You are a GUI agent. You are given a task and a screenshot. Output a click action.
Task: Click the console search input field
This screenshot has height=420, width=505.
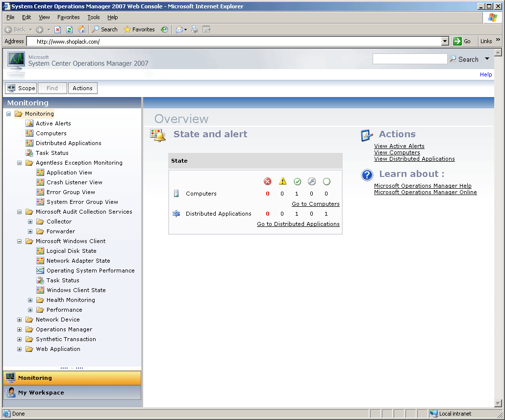pyautogui.click(x=410, y=59)
